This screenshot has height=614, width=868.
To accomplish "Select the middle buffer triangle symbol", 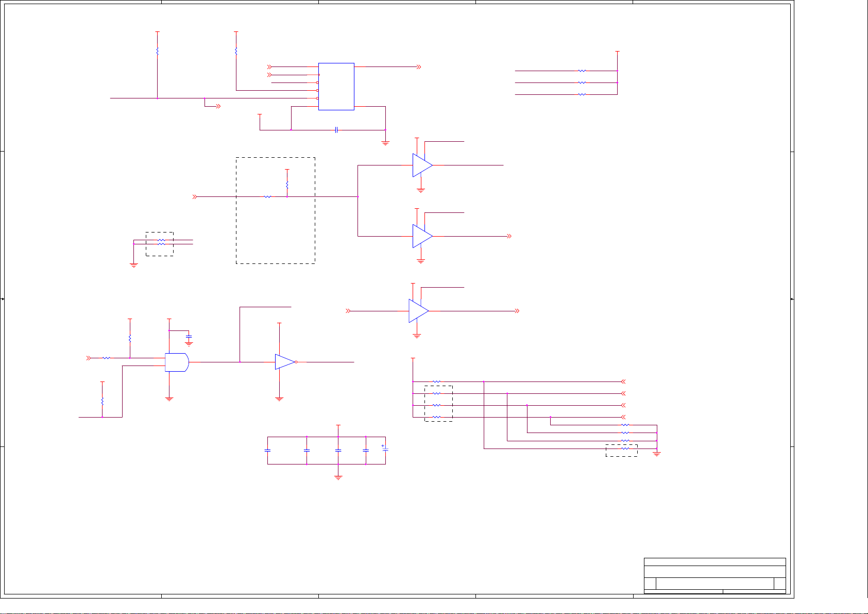I will click(x=422, y=236).
